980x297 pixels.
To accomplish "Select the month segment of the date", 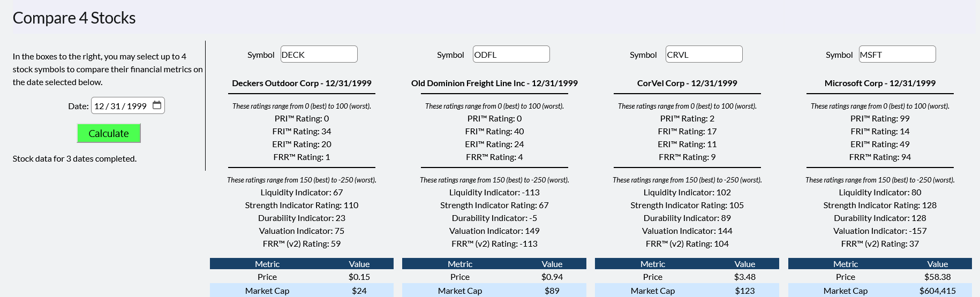I will (x=99, y=106).
